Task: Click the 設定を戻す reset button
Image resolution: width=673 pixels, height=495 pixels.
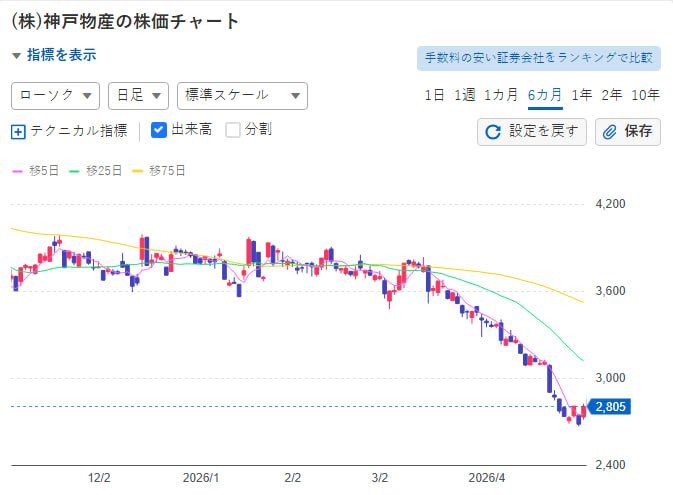Action: click(x=532, y=132)
